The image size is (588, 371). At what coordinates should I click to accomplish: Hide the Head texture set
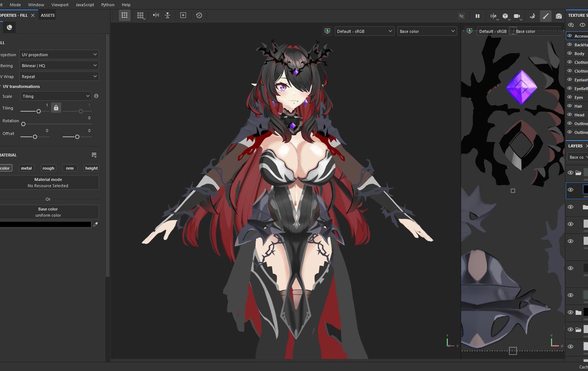pos(570,115)
